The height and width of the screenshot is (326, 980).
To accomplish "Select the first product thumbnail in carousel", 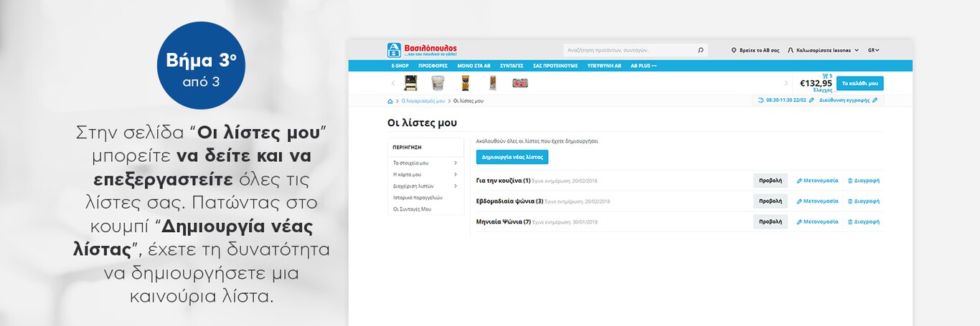I will point(412,83).
